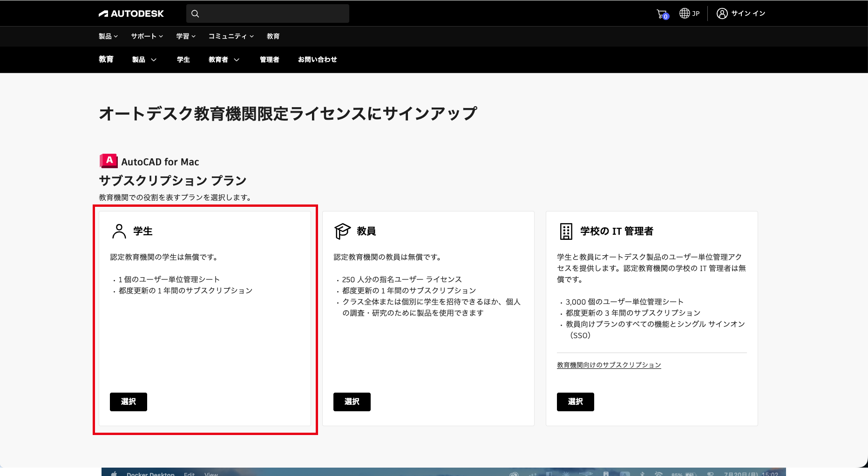This screenshot has height=476, width=868.
Task: Click the text 認定教育機関の学生は無償です。
Action: tap(165, 257)
